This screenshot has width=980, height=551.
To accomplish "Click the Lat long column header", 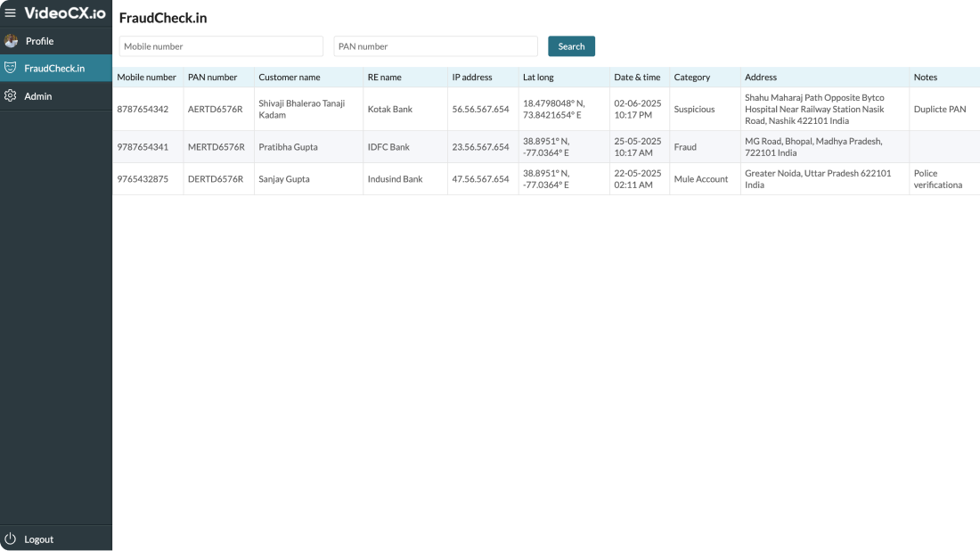I will point(538,77).
